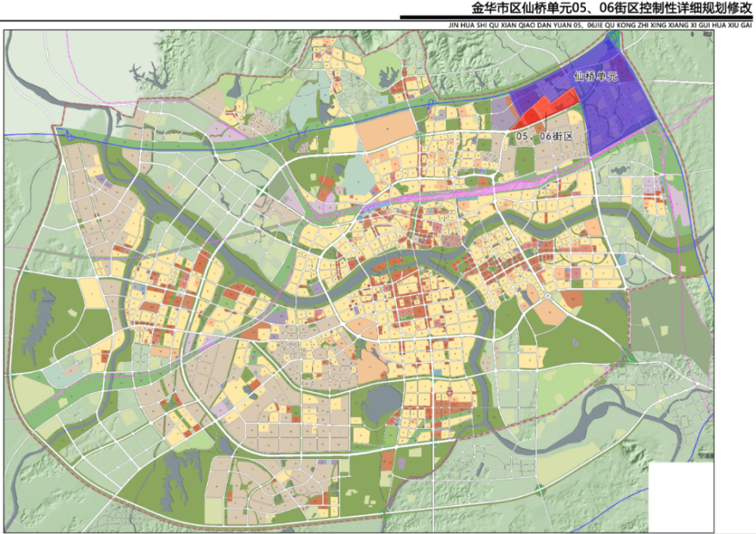Click the "仙桥单元" label on the map
The height and width of the screenshot is (534, 756).
pos(596,76)
